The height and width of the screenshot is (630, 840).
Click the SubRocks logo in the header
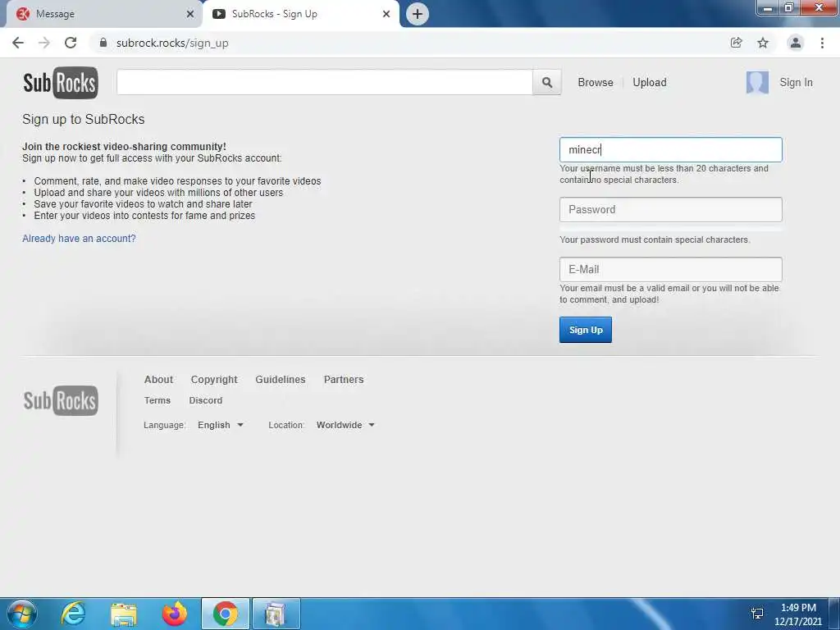click(61, 83)
